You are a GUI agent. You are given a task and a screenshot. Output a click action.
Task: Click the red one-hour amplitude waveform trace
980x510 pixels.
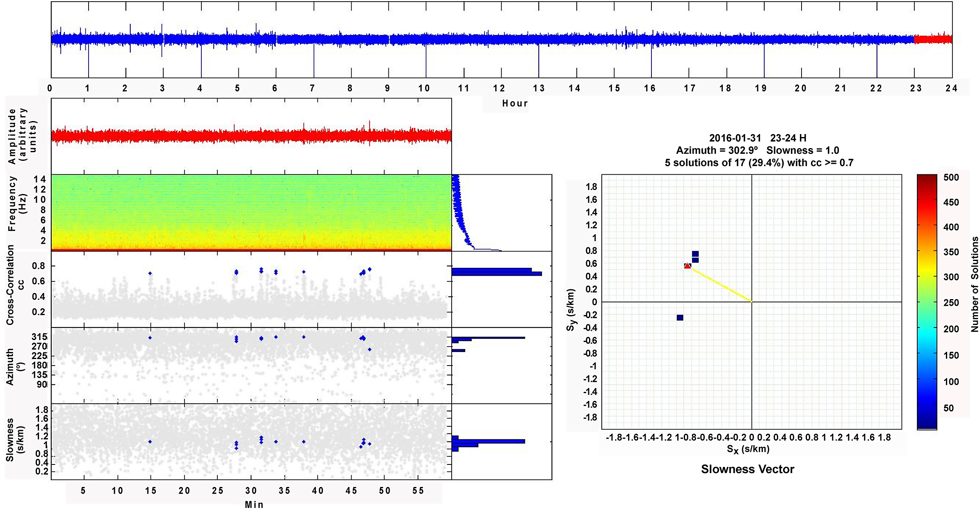coord(251,136)
